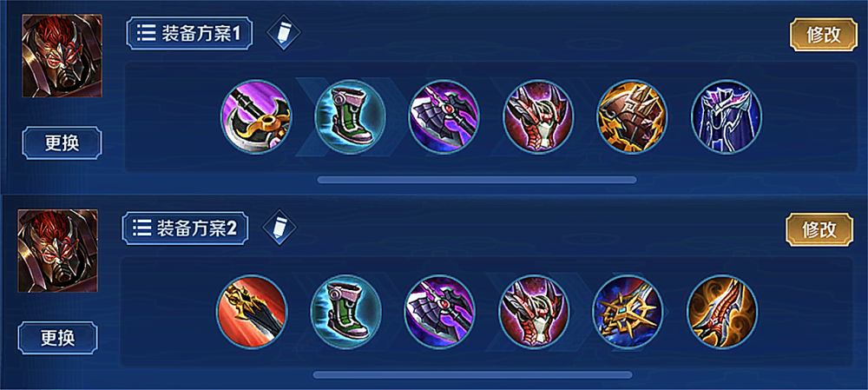868x390 pixels.
Task: Select the golden lightning gauntlet item
Action: (x=632, y=117)
